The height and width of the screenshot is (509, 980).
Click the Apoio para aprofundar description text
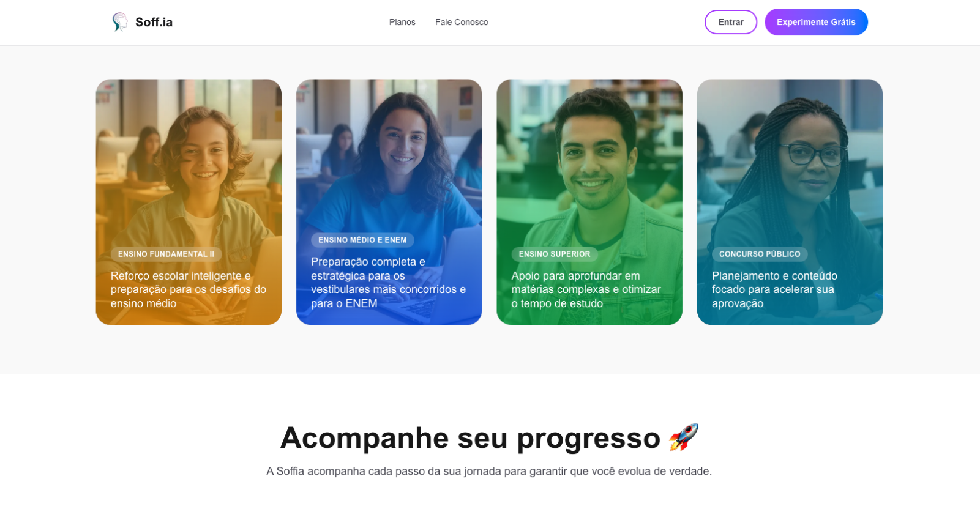[586, 289]
